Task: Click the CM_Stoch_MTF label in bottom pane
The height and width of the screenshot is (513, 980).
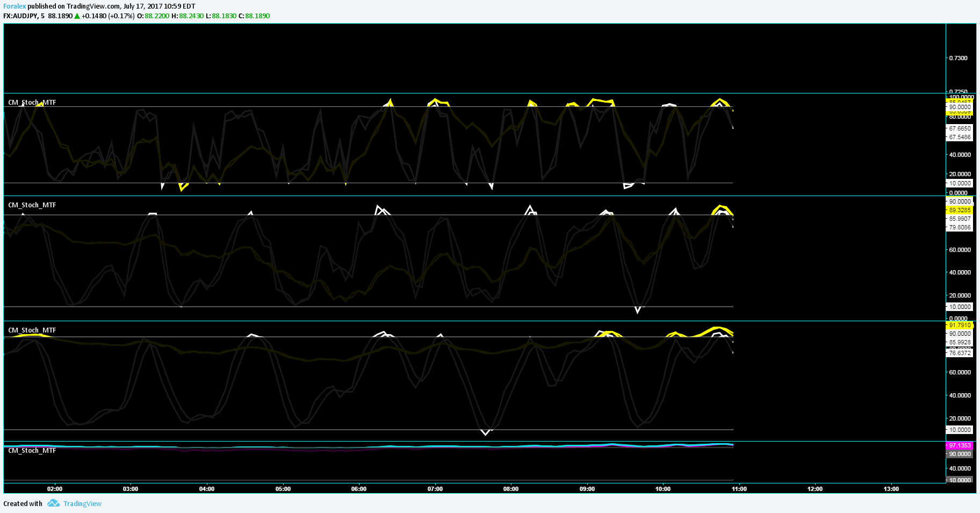Action: point(32,451)
